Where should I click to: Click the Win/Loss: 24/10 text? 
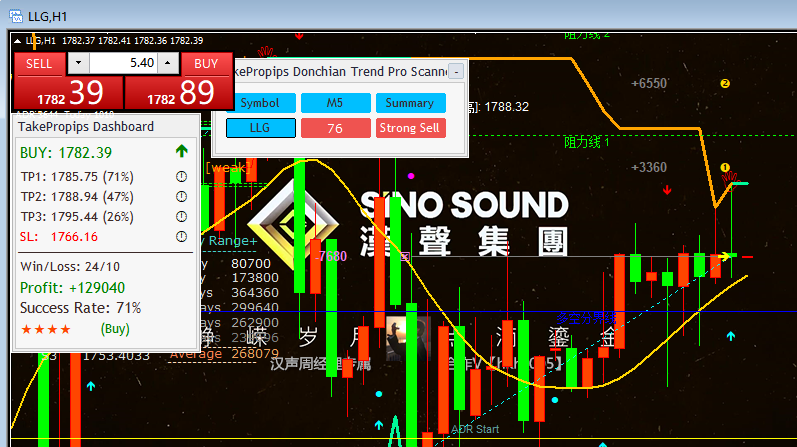[x=70, y=266]
